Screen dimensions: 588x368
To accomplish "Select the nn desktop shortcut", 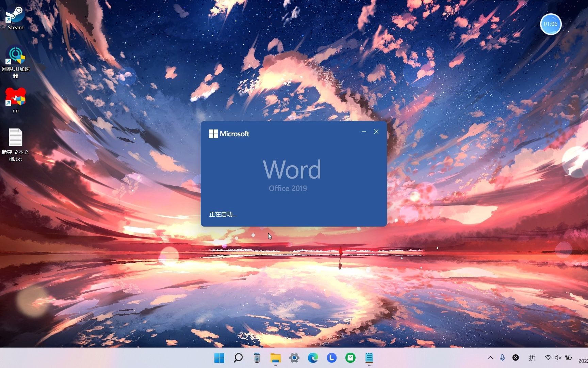I will point(15,100).
